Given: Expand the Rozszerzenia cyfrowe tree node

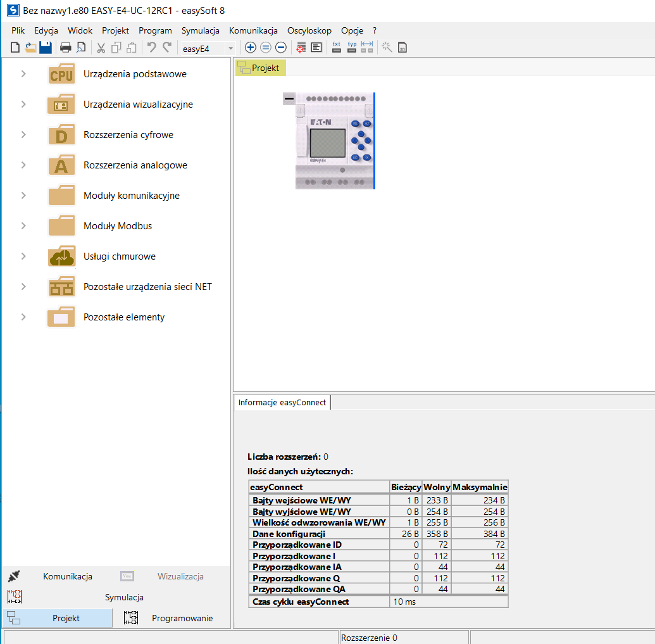Looking at the screenshot, I should pyautogui.click(x=23, y=135).
